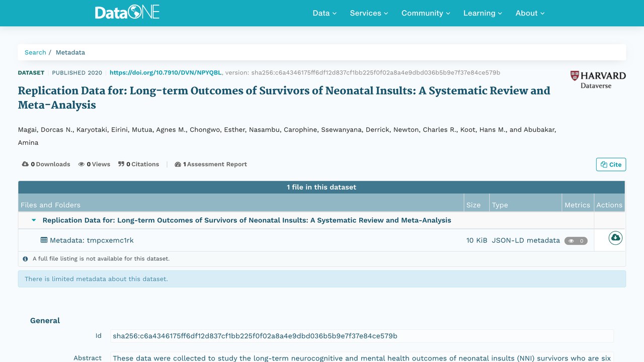
Task: Click the views eye icon
Action: 82,164
